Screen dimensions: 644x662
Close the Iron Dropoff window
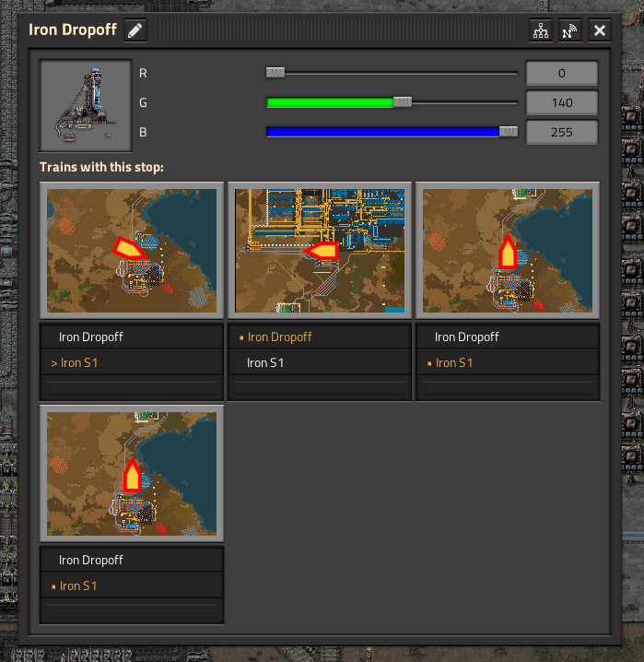pyautogui.click(x=599, y=30)
